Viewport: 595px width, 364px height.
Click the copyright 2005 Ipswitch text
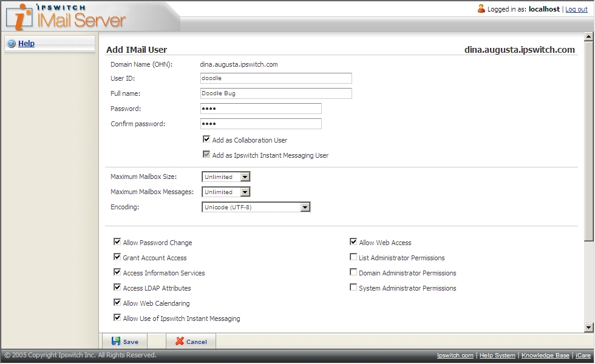point(80,355)
